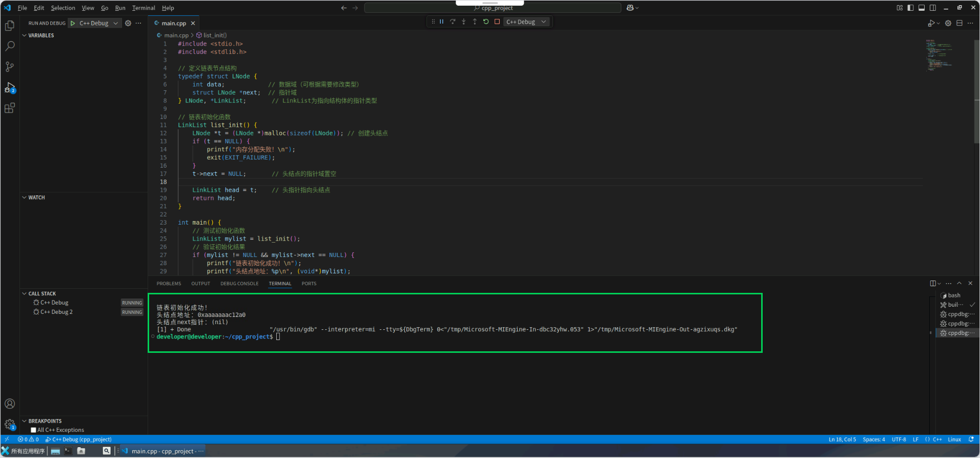Open the Source Control view
Viewport: 980px width, 458px height.
(10, 67)
